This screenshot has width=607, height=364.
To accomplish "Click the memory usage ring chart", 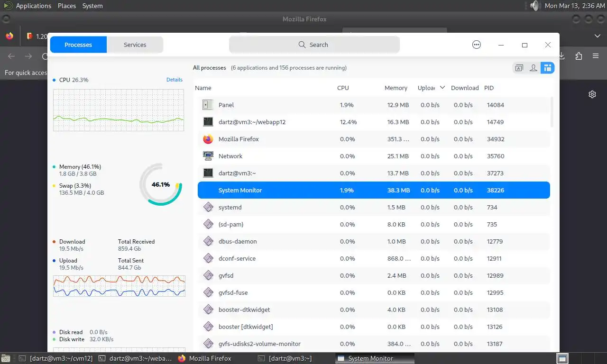I will [161, 184].
